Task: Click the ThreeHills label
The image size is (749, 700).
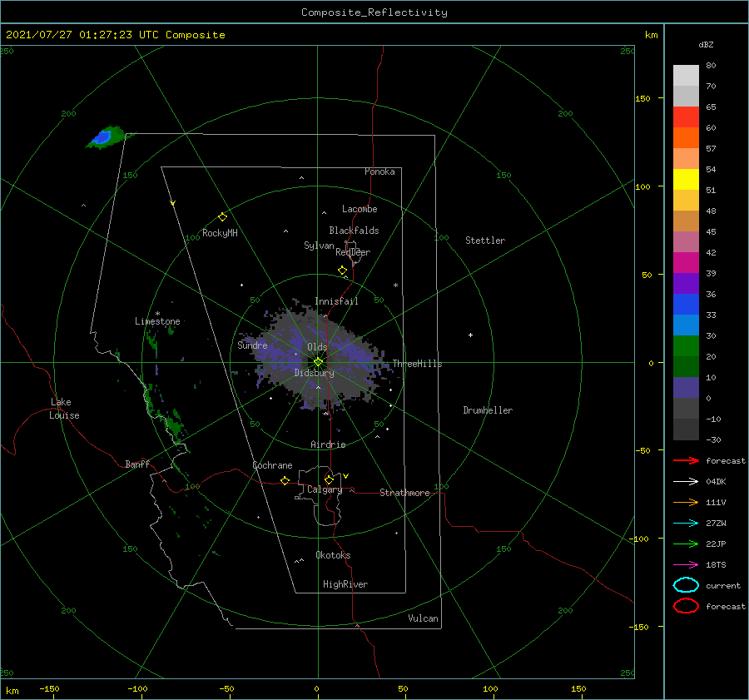Action: point(417,364)
